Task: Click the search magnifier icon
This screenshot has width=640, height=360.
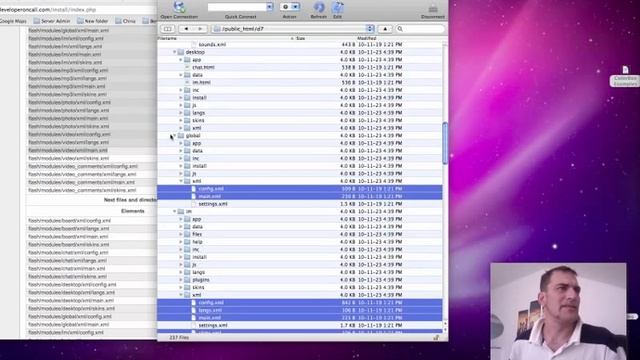Action: [400, 29]
